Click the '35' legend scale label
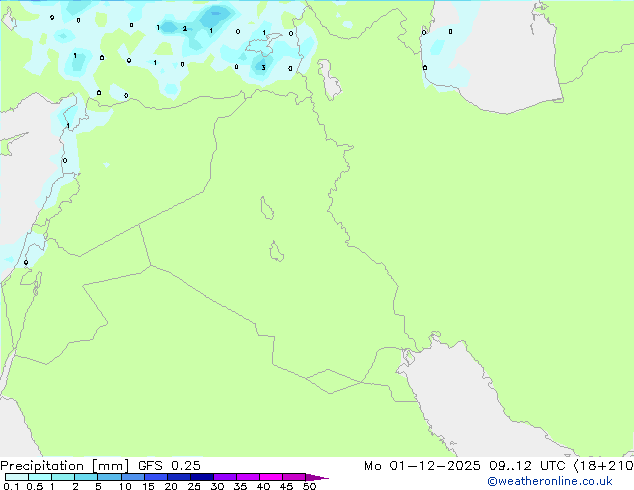 click(x=240, y=486)
